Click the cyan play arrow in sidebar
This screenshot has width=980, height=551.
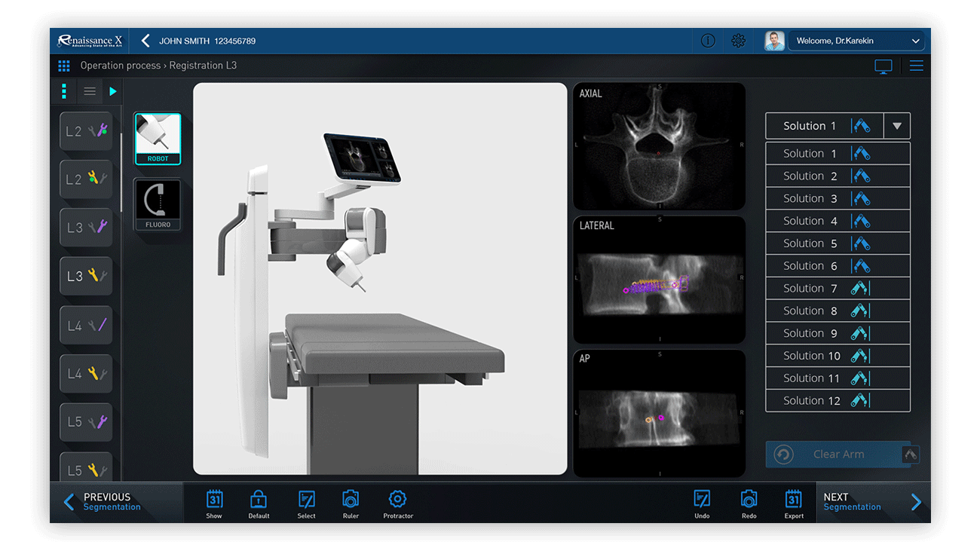113,91
